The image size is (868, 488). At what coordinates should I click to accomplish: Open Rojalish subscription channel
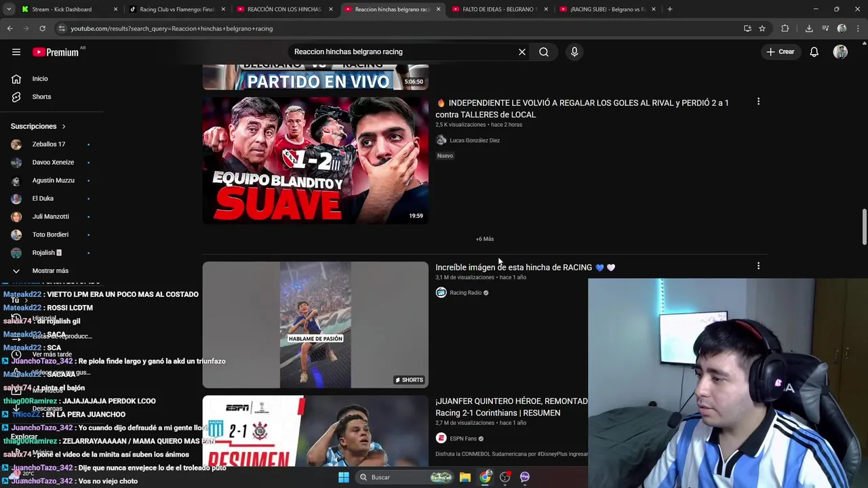(x=46, y=253)
